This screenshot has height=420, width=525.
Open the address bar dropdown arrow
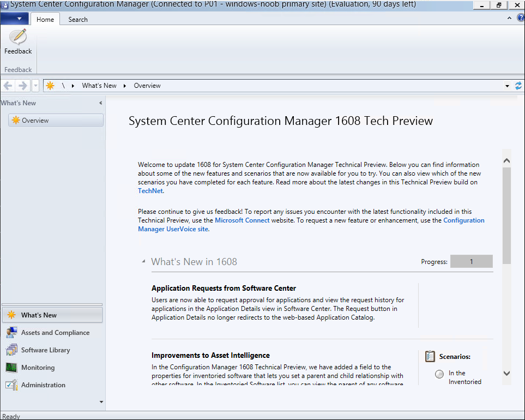click(507, 86)
